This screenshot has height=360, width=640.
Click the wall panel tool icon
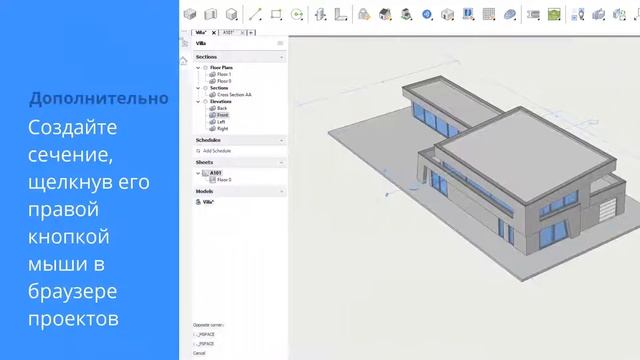(211, 14)
